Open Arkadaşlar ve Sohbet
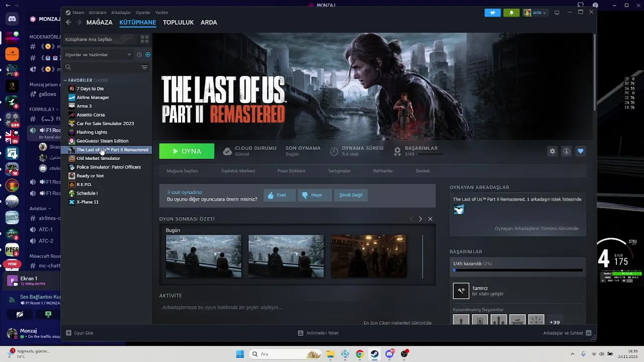This screenshot has height=362, width=644. tap(568, 333)
